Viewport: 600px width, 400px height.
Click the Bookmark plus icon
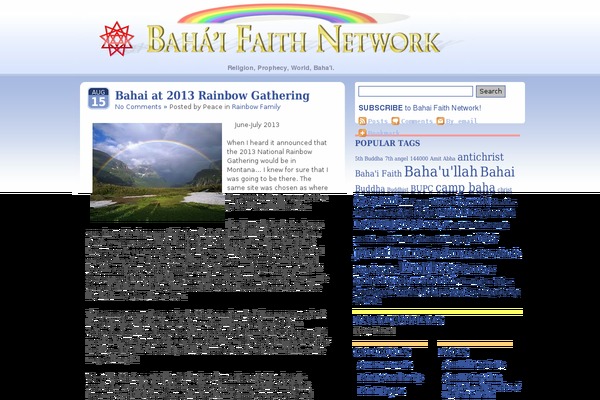click(362, 133)
